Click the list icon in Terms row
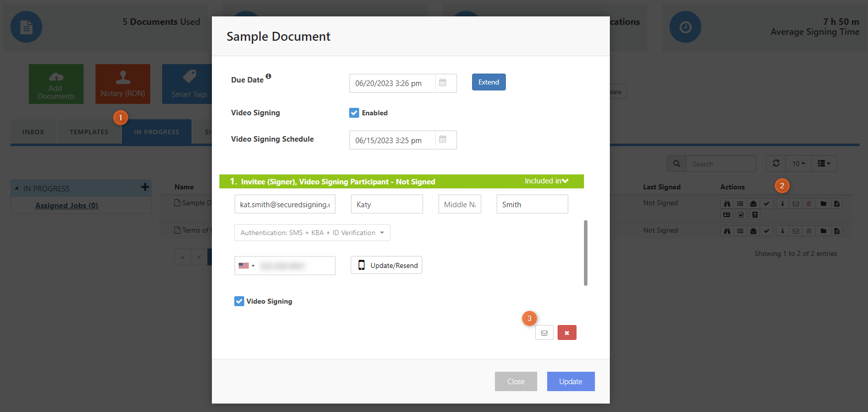The height and width of the screenshot is (412, 868). 740,231
